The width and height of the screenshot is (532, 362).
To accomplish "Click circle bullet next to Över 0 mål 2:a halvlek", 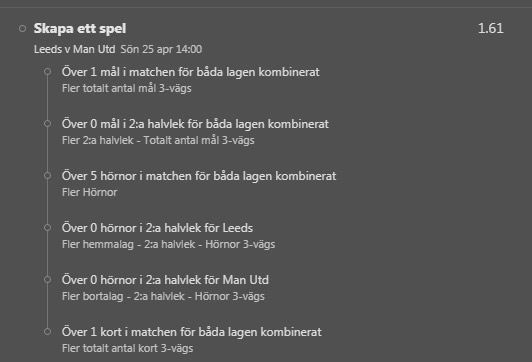I will click(48, 123).
